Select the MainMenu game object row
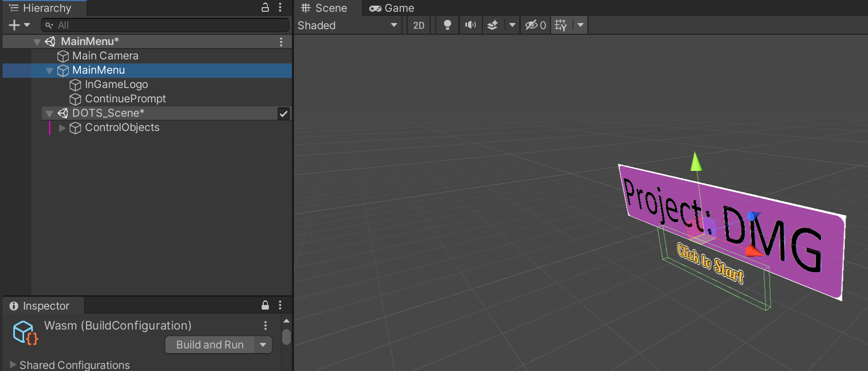The image size is (868, 371). tap(147, 70)
